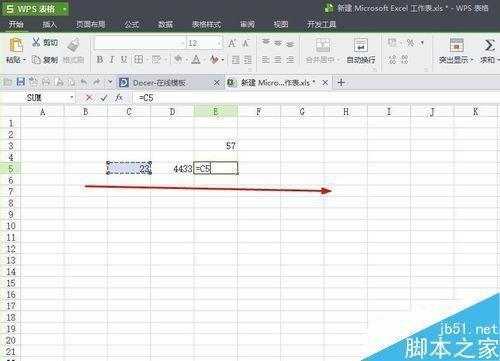Align cell content to vertical middle

278,43
